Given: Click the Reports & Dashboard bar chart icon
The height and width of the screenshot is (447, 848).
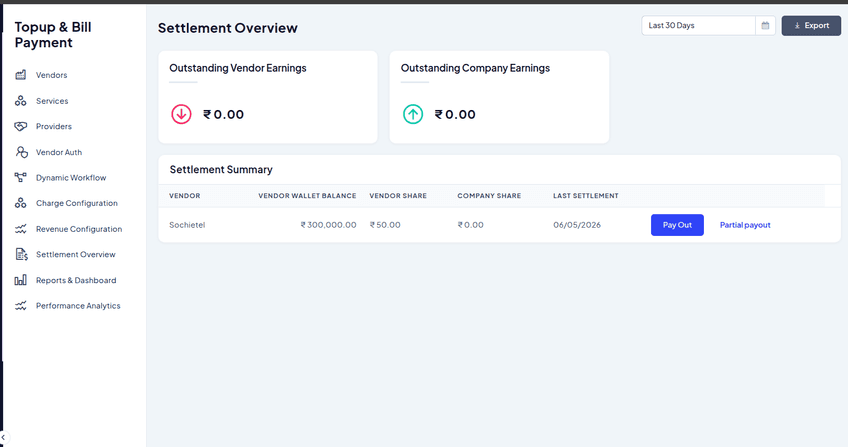Looking at the screenshot, I should [21, 280].
